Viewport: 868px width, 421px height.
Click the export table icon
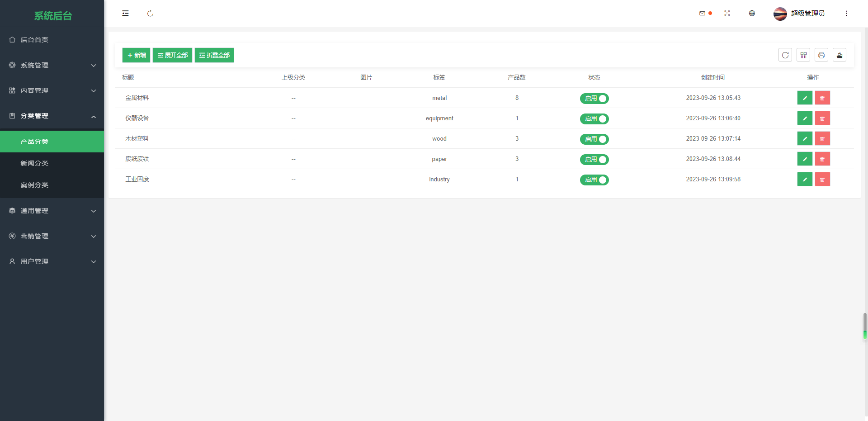[x=840, y=55]
